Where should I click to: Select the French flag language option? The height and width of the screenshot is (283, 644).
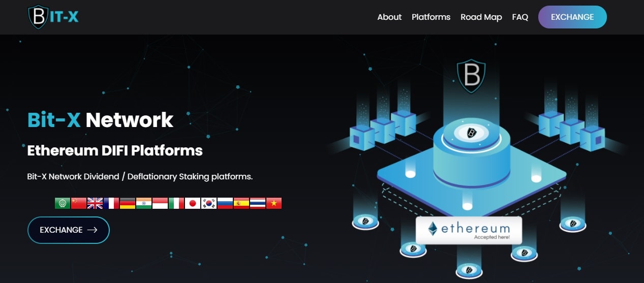(111, 203)
